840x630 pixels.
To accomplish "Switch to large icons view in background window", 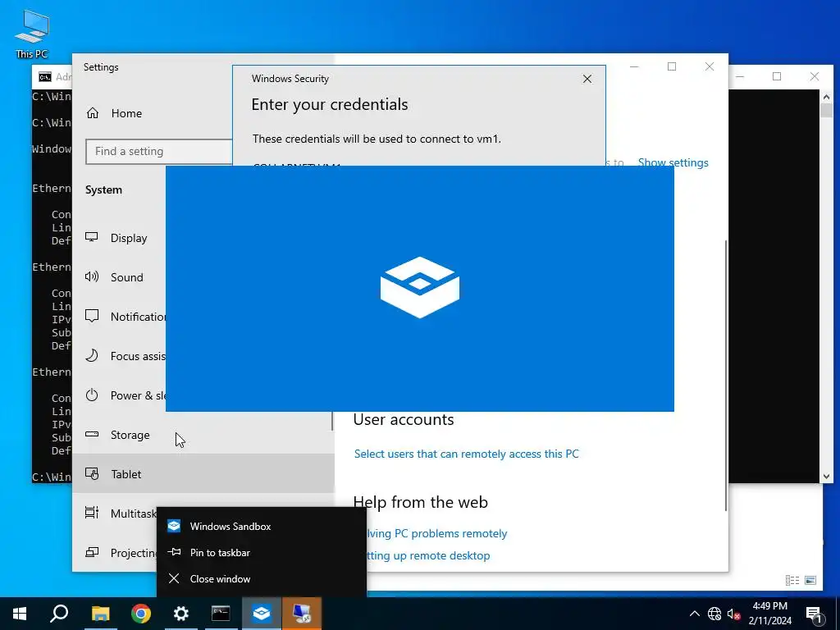I will pyautogui.click(x=810, y=580).
